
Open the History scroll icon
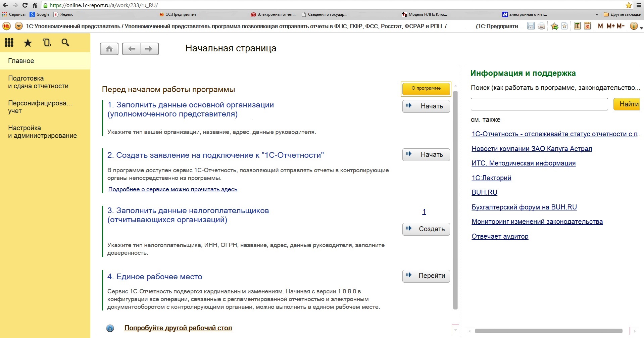[47, 43]
